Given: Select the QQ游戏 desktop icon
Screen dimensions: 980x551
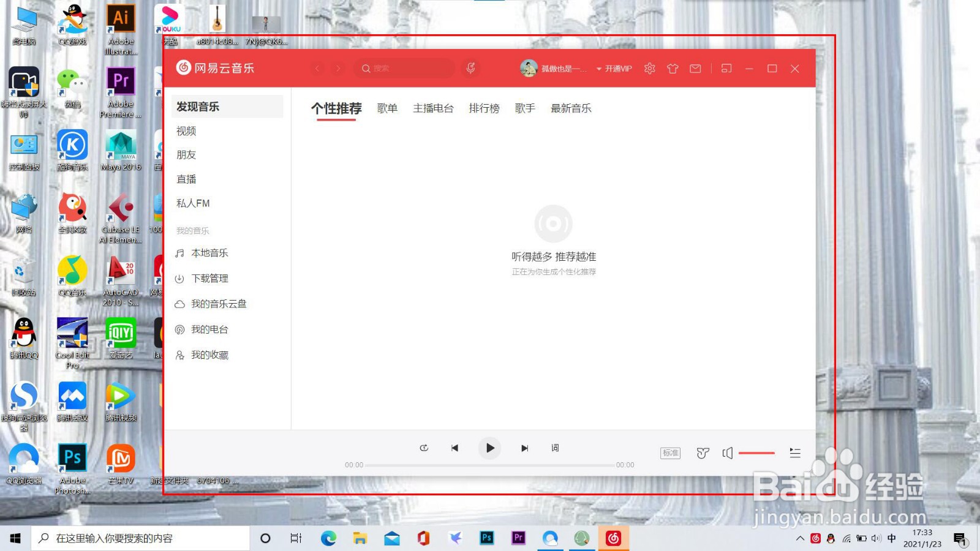Looking at the screenshot, I should click(72, 25).
